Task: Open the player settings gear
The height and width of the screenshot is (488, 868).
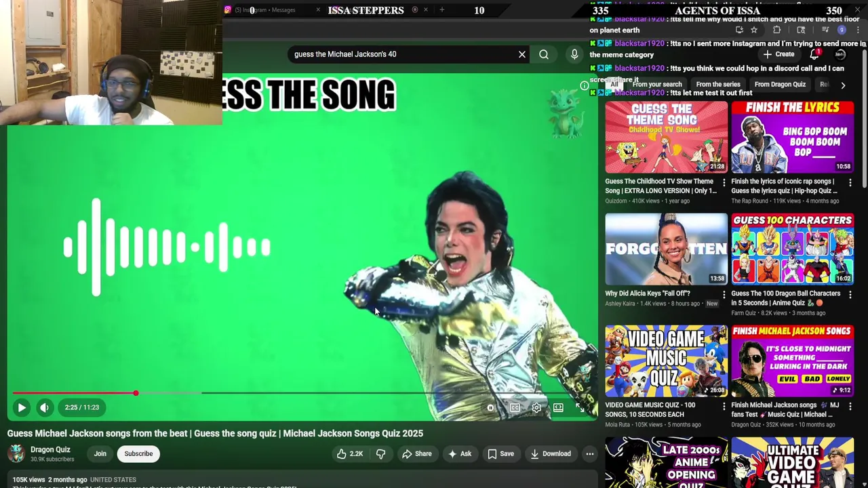Action: (536, 407)
